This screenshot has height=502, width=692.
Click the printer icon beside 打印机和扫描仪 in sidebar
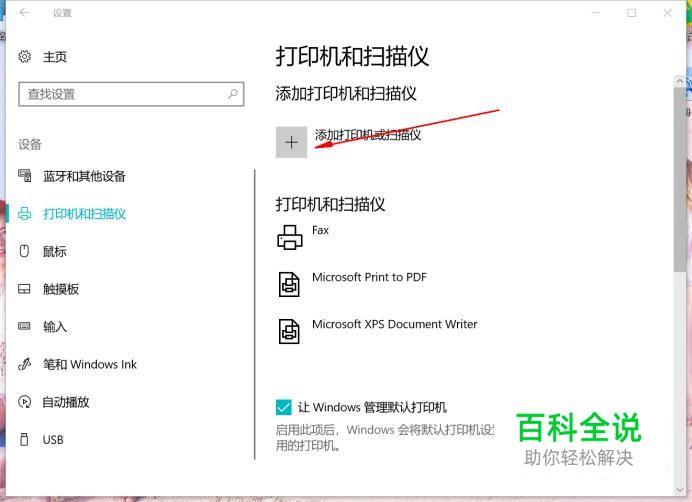pyautogui.click(x=25, y=214)
